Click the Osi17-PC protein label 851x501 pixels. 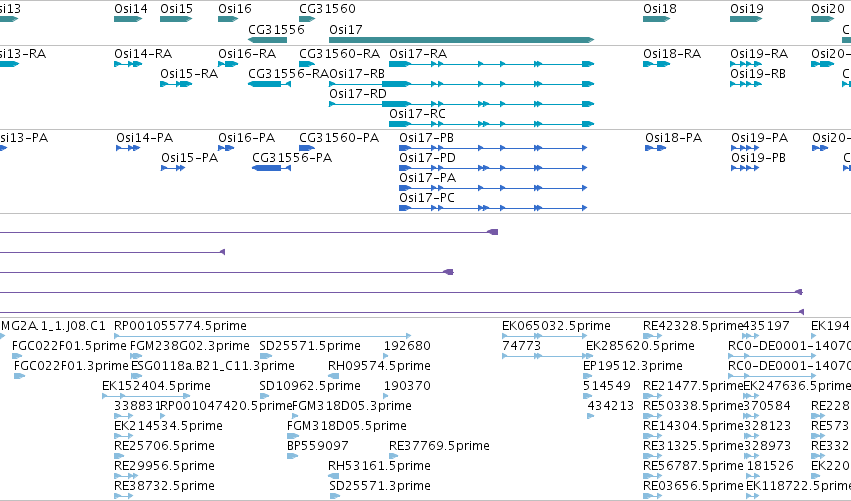[x=427, y=198]
